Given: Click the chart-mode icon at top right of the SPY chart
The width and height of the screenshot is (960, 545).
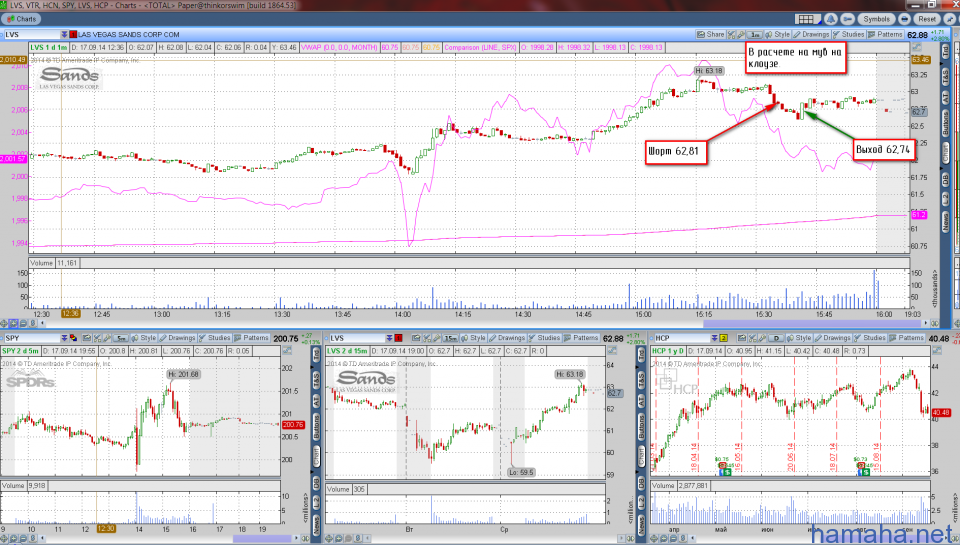Looking at the screenshot, I should 287,351.
